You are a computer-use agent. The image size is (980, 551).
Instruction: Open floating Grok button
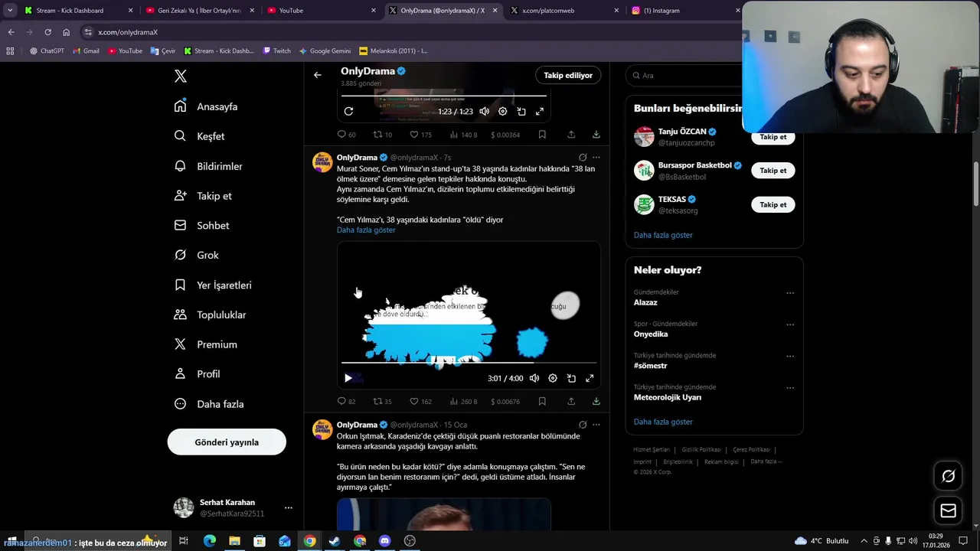948,476
